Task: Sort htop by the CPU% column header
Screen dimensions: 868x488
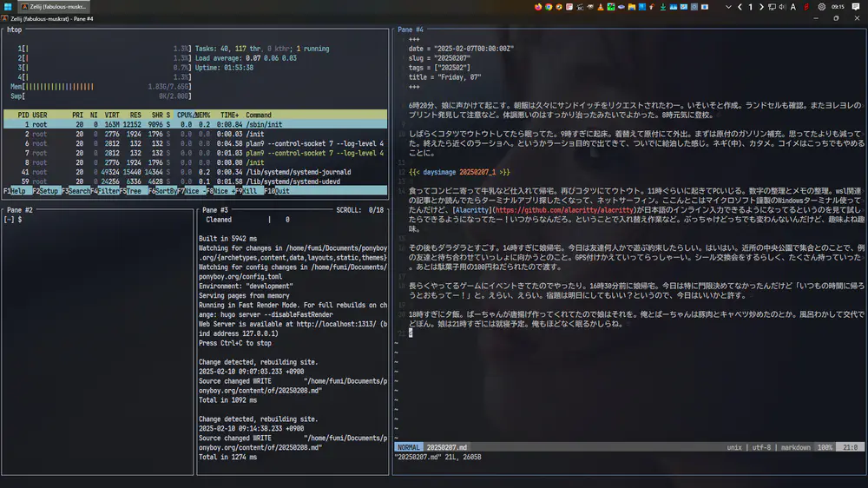Action: point(185,115)
